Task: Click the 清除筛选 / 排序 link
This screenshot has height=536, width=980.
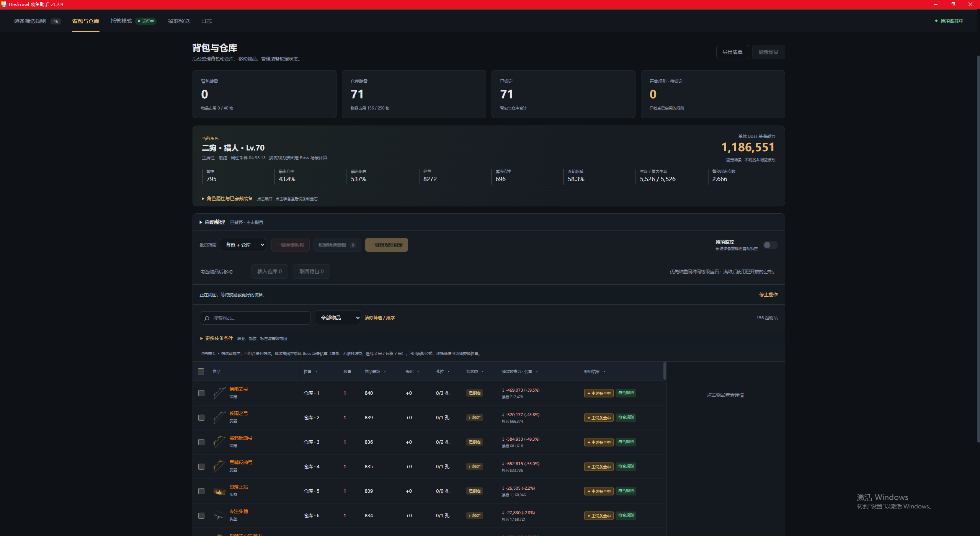Action: coord(380,318)
